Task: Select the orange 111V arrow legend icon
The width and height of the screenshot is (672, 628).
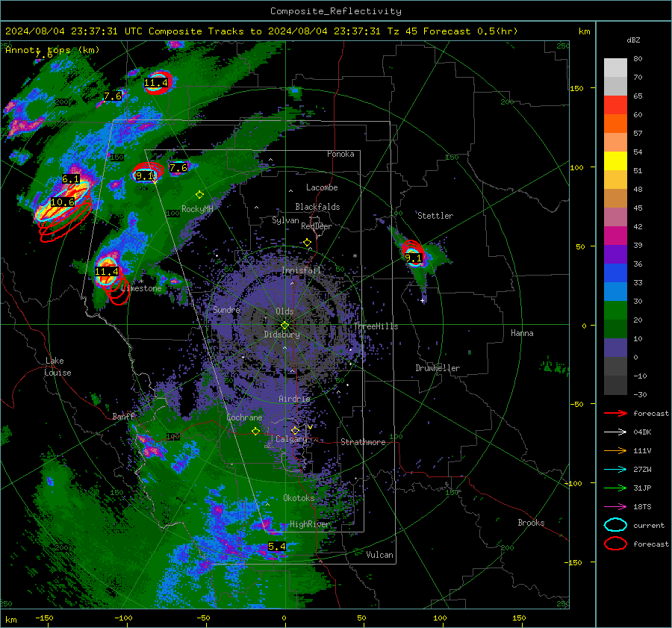Action: coord(615,450)
